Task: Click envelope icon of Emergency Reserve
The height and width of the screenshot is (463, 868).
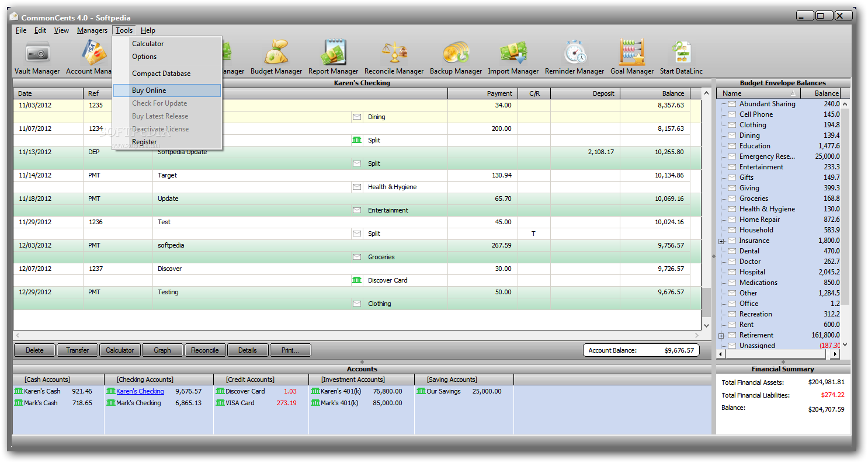Action: point(732,156)
